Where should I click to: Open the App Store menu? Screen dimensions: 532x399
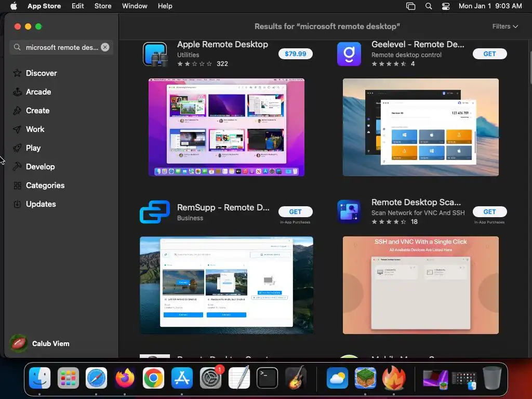coord(44,6)
